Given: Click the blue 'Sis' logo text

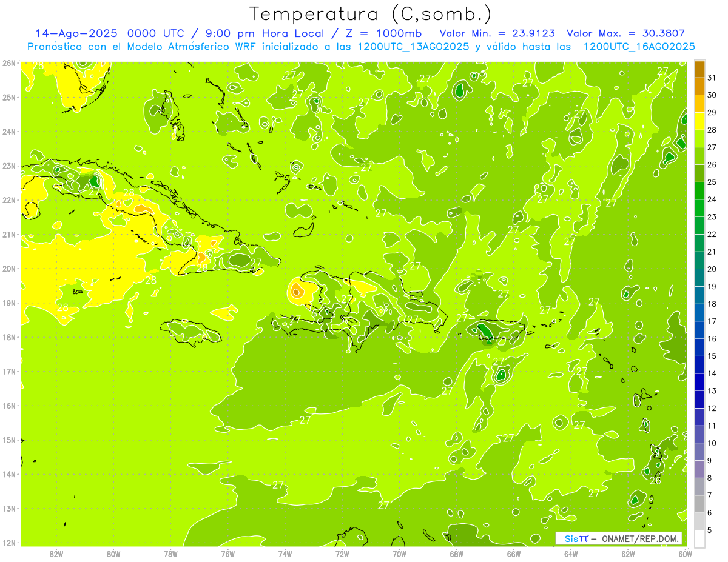Looking at the screenshot, I should [x=571, y=538].
